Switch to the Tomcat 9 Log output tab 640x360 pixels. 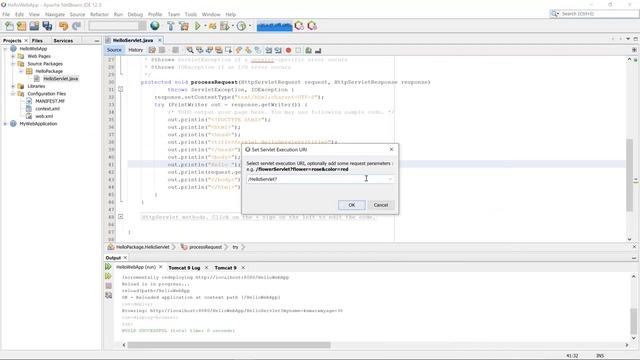pyautogui.click(x=184, y=268)
